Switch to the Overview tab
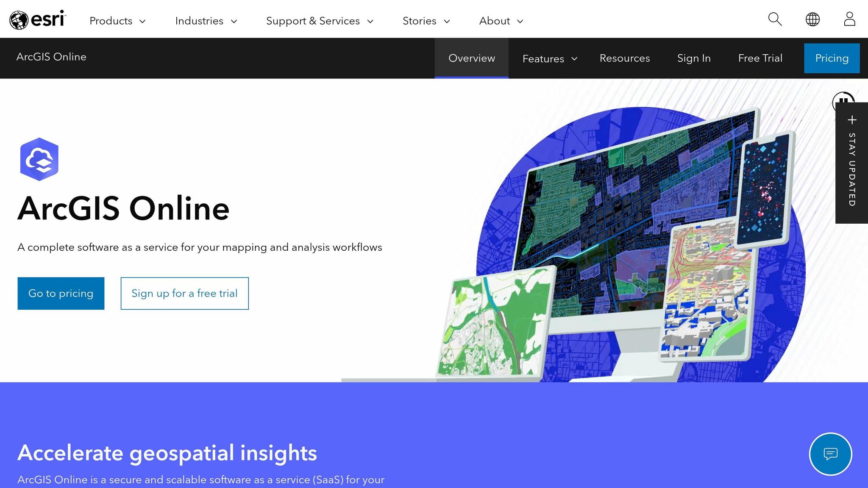The image size is (868, 488). (471, 58)
